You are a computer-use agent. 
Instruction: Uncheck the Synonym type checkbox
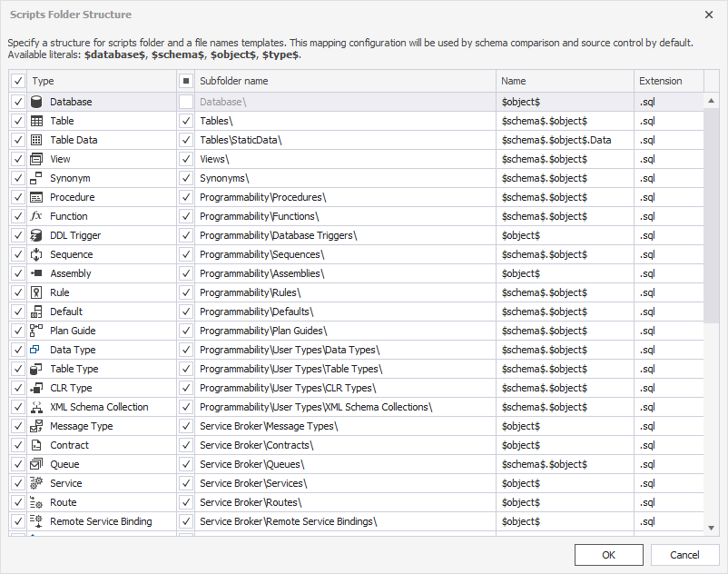[x=18, y=178]
